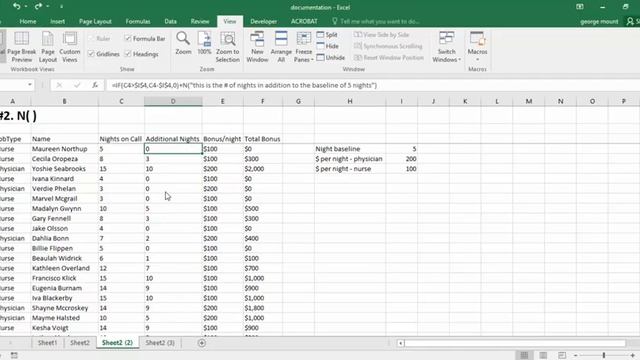Click the Unhide window button
Viewport: 640px width, 360px height.
(331, 58)
